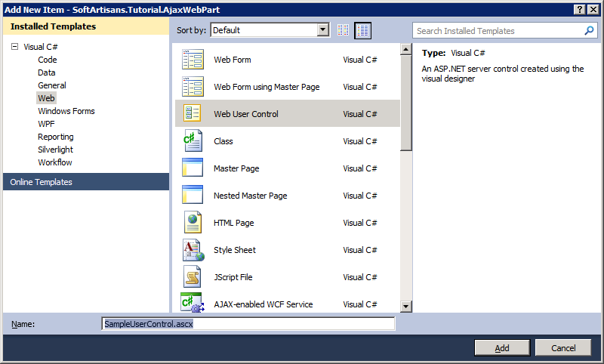This screenshot has height=364, width=604.
Task: Click the Nested Master Page template icon
Action: (x=193, y=195)
